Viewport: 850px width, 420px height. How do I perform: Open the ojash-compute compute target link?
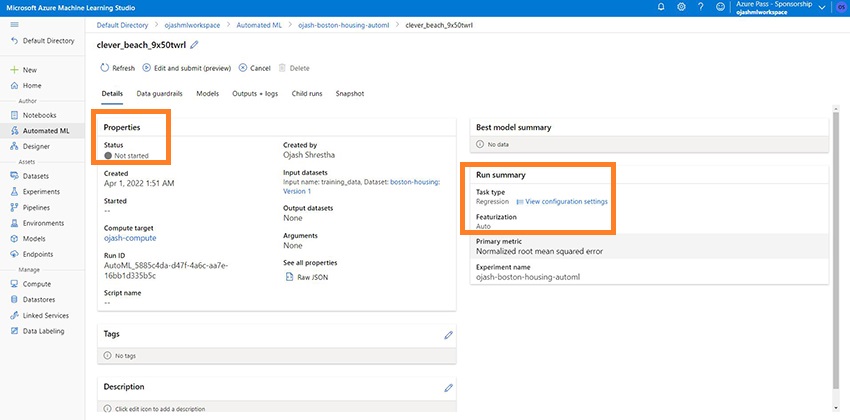130,238
